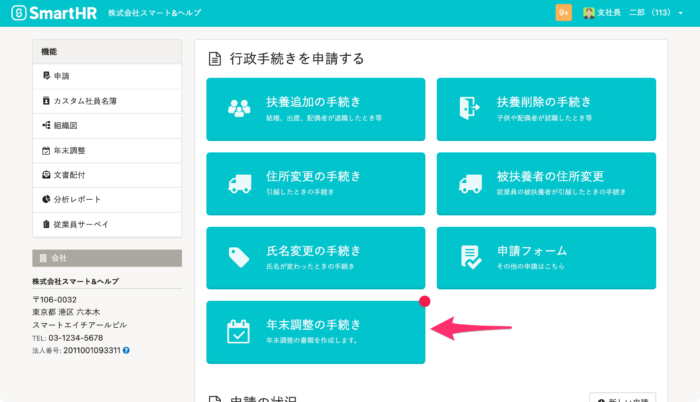Click the 文書配付 inbox icon
The height and width of the screenshot is (402, 700).
pos(46,175)
